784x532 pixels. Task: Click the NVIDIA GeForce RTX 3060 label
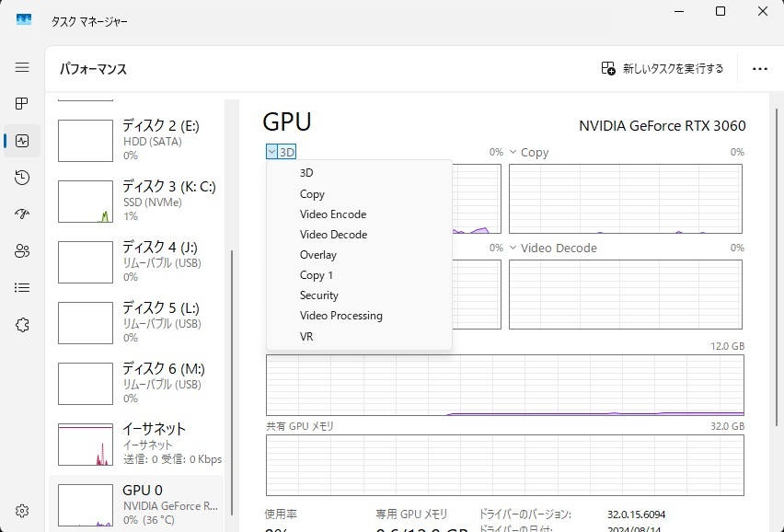click(662, 125)
